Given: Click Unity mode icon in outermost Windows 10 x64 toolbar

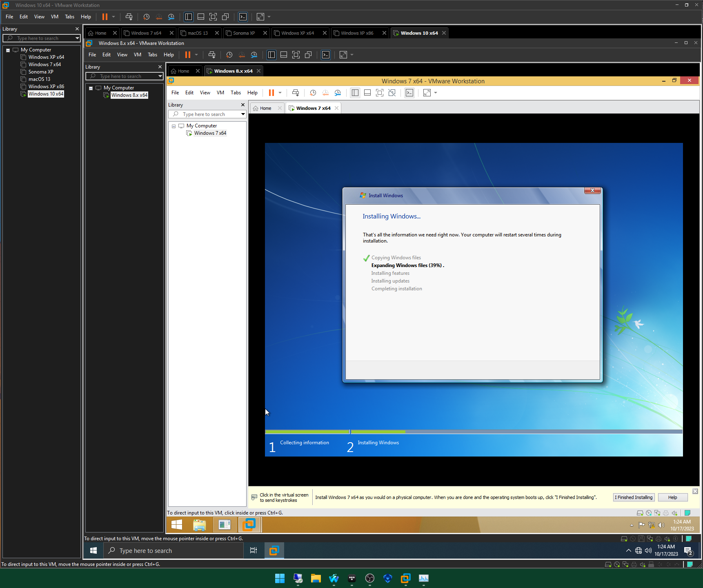Looking at the screenshot, I should click(225, 17).
